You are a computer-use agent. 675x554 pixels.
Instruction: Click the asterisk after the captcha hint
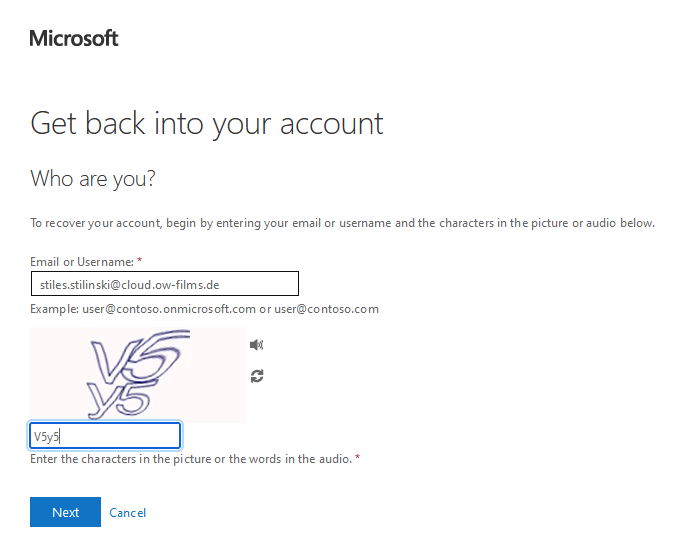click(x=357, y=458)
